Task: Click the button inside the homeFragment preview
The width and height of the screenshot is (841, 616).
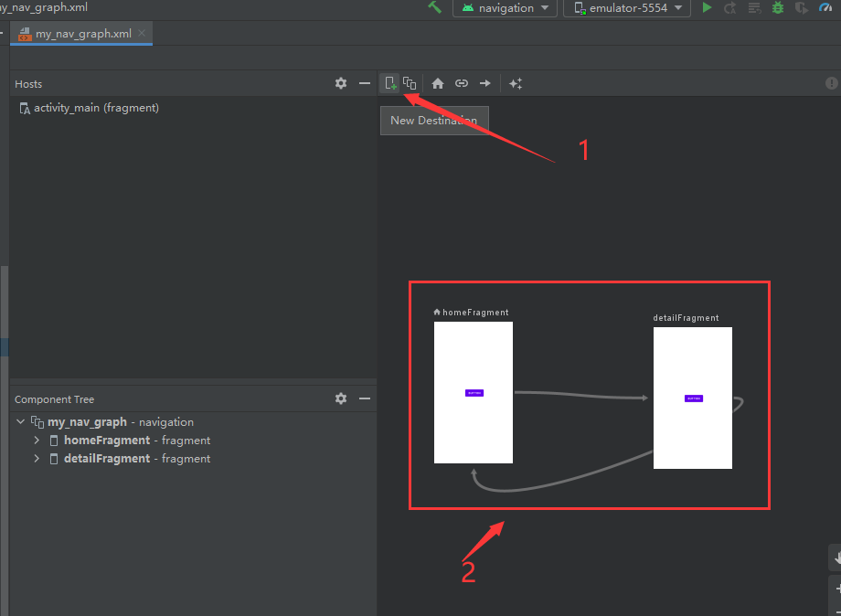Action: tap(474, 393)
